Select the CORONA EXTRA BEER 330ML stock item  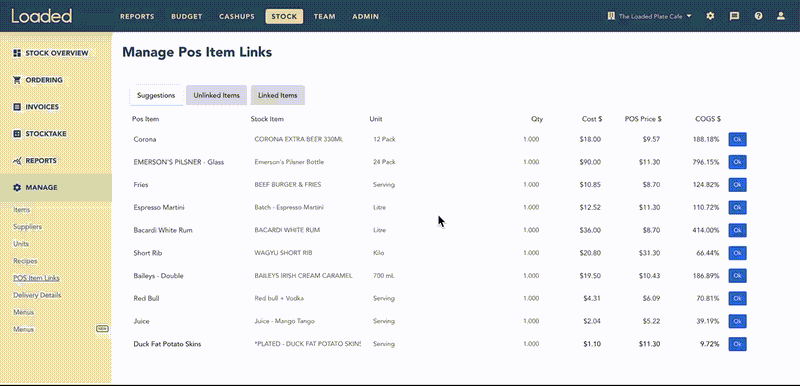tap(298, 139)
